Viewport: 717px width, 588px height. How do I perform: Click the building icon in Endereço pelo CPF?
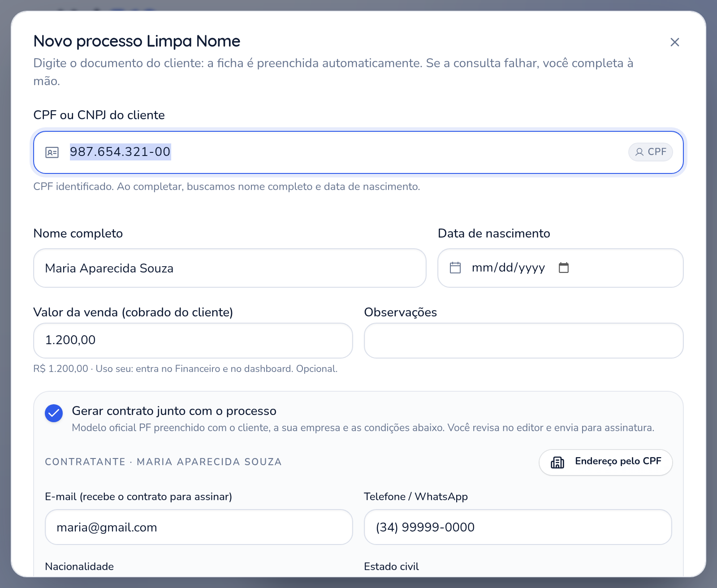click(557, 462)
